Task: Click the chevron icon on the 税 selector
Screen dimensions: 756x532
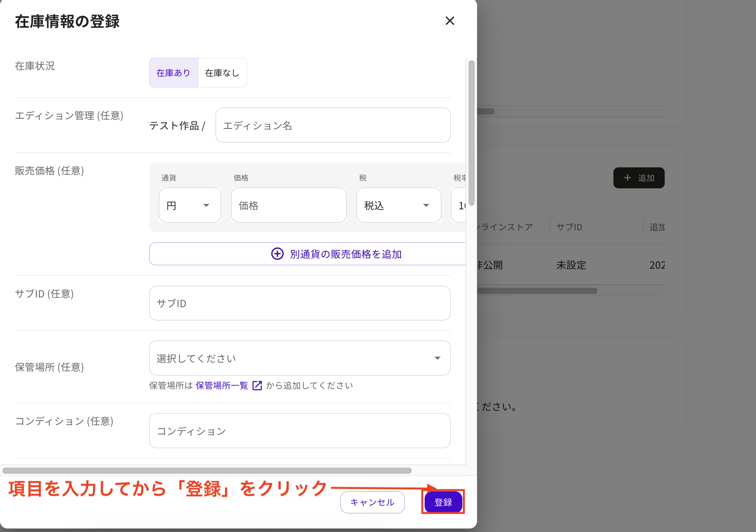Action: (426, 205)
